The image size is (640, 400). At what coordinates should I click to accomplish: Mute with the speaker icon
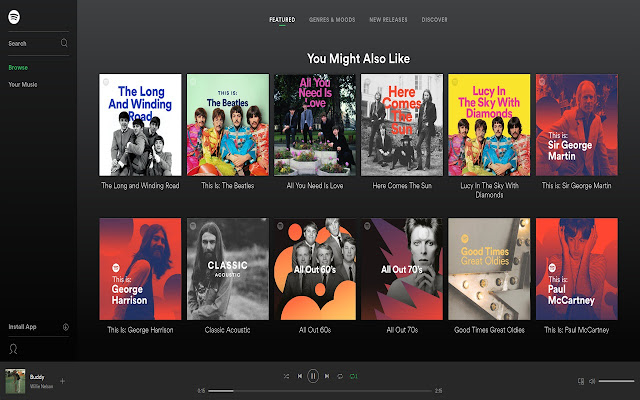click(592, 381)
